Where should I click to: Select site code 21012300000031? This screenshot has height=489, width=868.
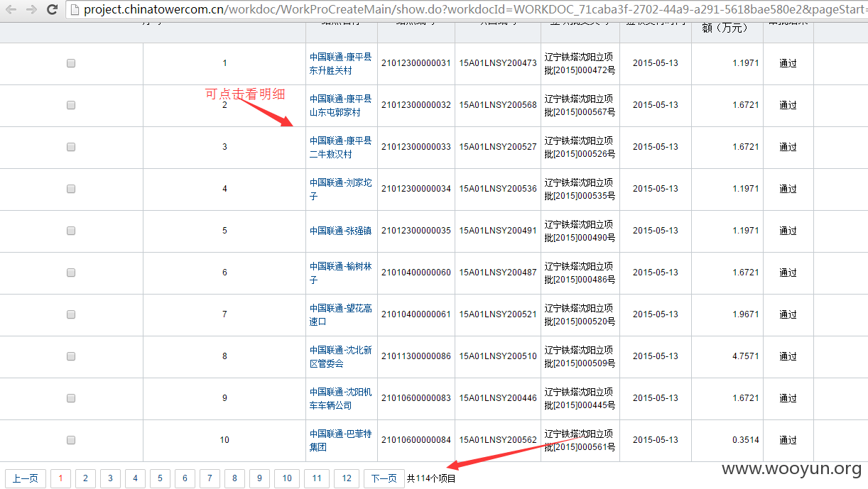(416, 63)
